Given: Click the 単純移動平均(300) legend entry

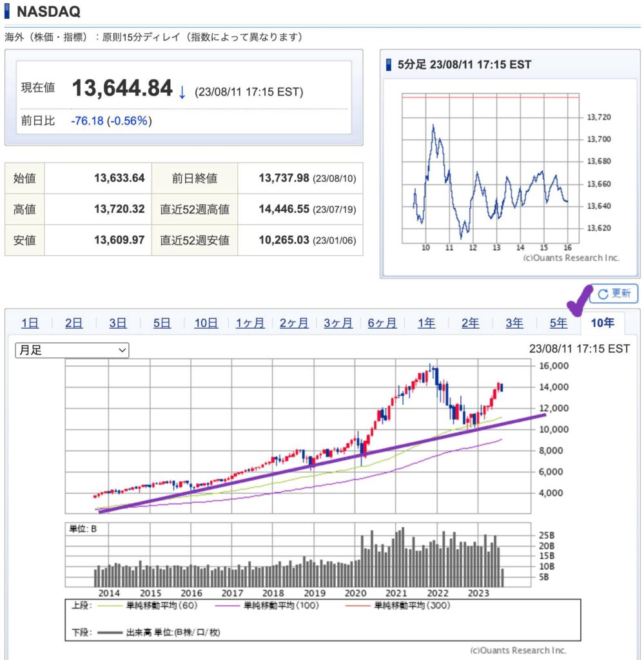Looking at the screenshot, I should click(x=398, y=606).
